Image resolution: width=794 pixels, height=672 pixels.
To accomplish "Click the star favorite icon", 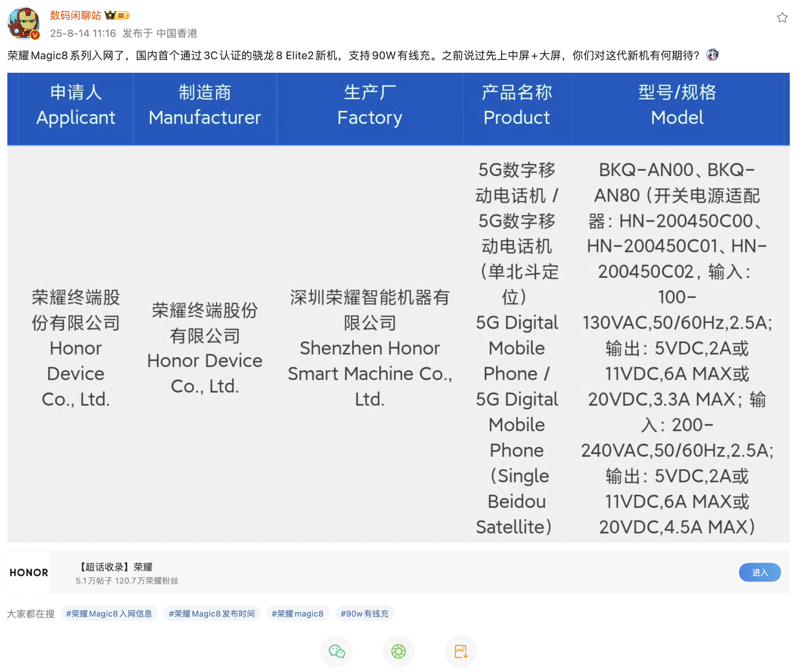I will 782,18.
